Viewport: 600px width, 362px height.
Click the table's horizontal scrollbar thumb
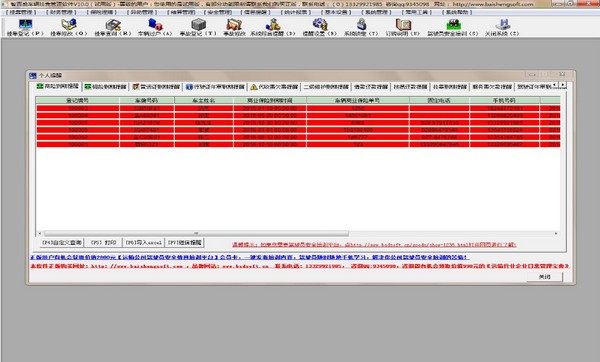click(196, 233)
